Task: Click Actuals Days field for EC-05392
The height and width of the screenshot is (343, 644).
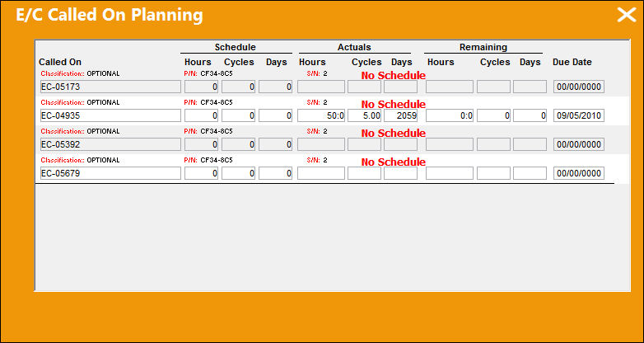Action: (401, 144)
